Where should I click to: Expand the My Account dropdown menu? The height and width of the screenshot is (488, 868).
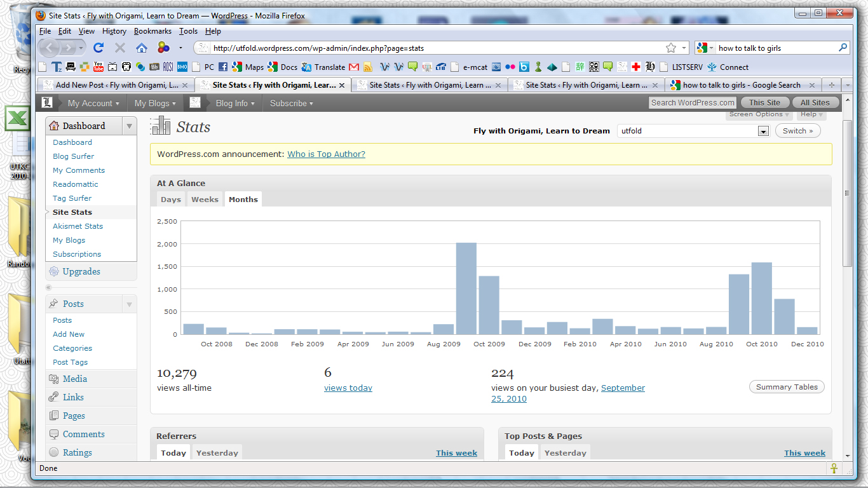93,103
